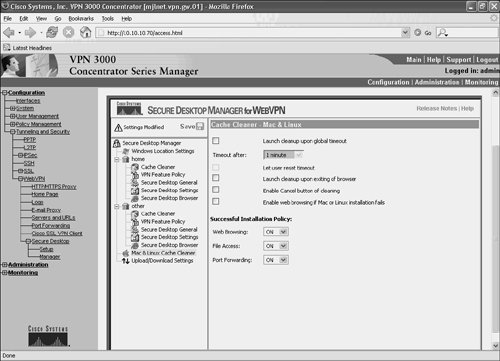Click the vertical scrollbar up arrow

point(495,93)
